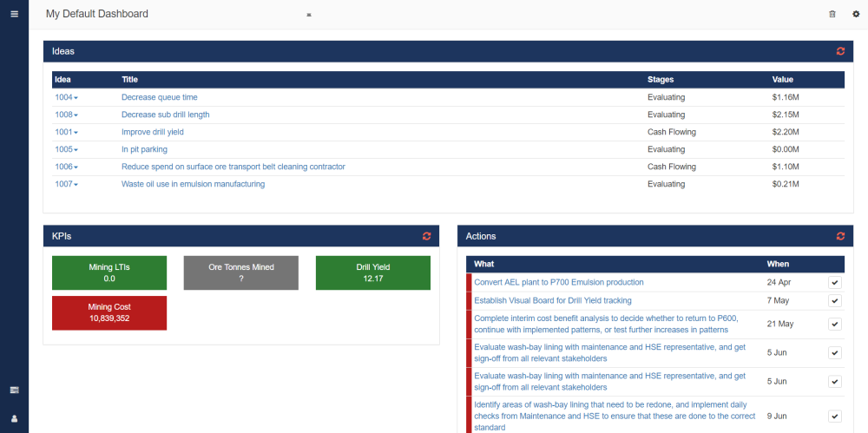The height and width of the screenshot is (433, 868).
Task: Open the 'Identify areas of wash-bay lining' action
Action: [x=614, y=416]
